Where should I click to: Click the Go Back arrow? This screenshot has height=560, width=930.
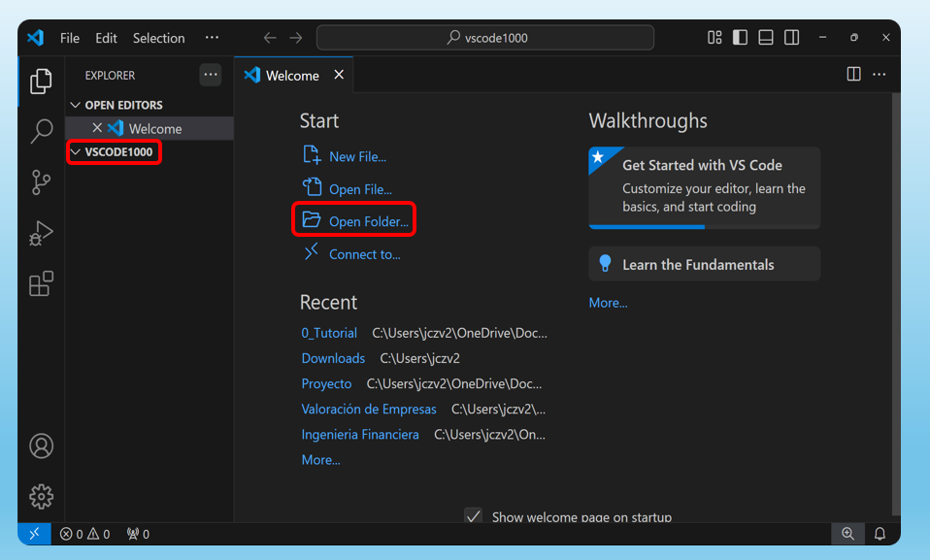[270, 38]
